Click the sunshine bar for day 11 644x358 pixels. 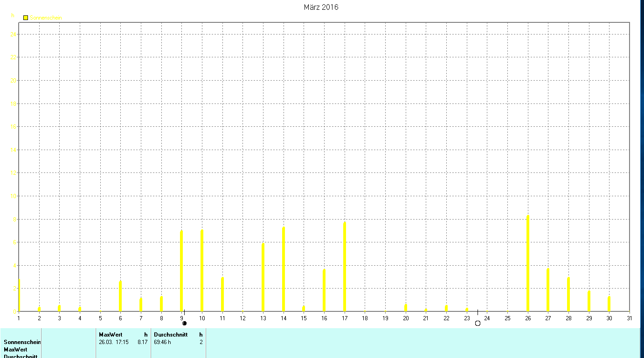coord(222,294)
